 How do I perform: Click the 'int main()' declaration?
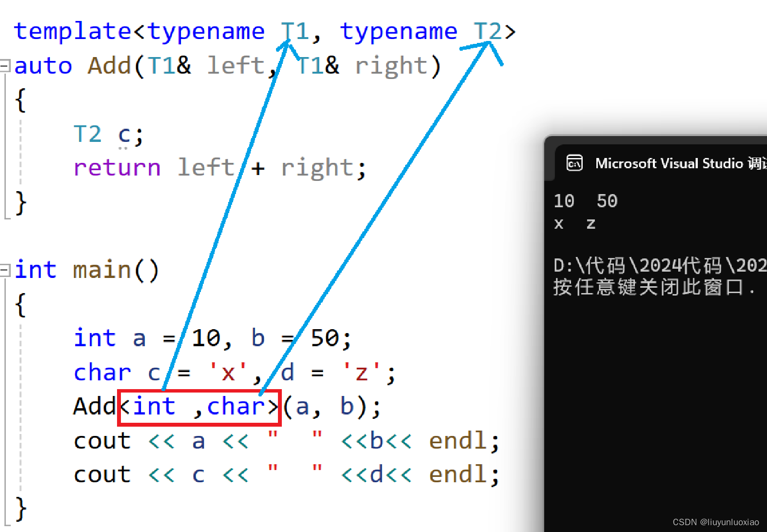(87, 270)
